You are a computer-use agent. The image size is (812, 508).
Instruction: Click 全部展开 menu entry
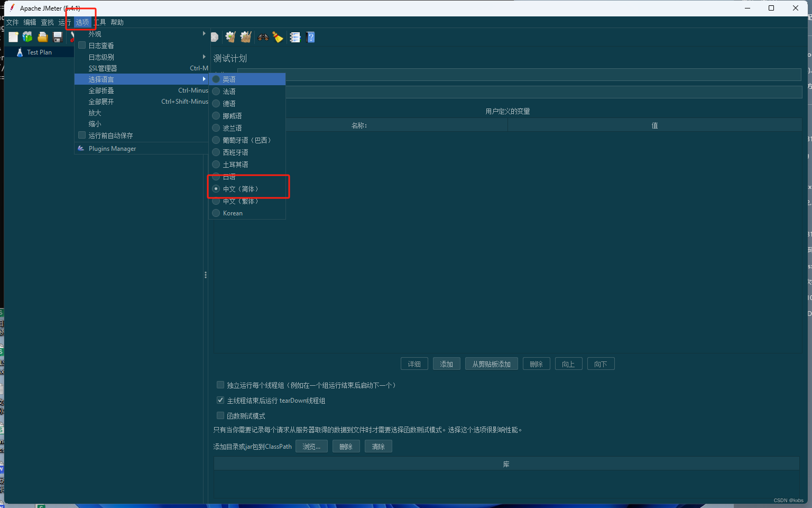[x=142, y=102]
